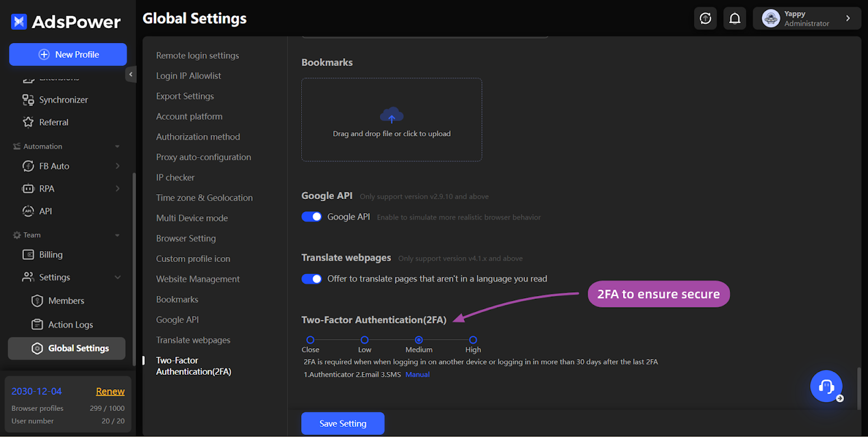This screenshot has width=868, height=437.
Task: Toggle the translate pages offer switch
Action: coord(311,279)
